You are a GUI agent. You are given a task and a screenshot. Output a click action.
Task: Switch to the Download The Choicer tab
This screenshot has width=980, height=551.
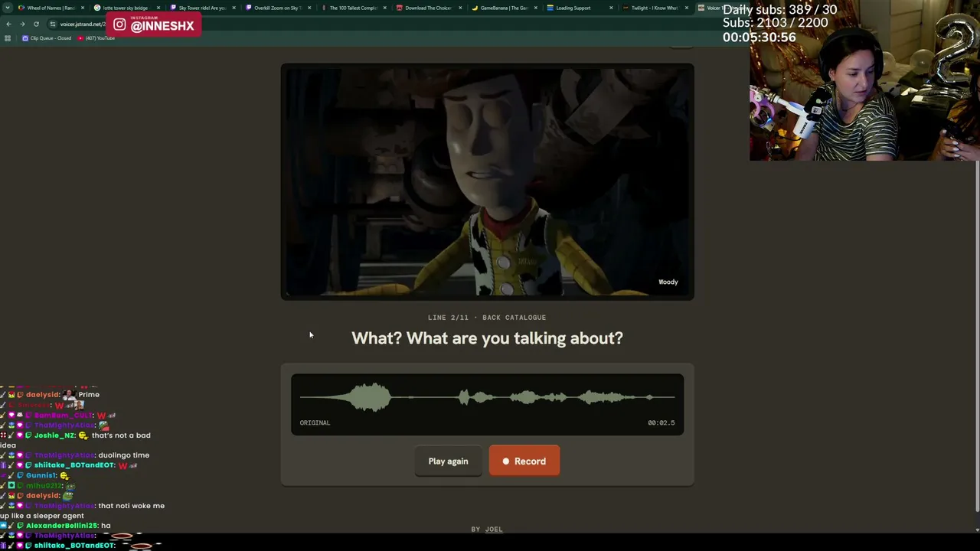pos(427,8)
